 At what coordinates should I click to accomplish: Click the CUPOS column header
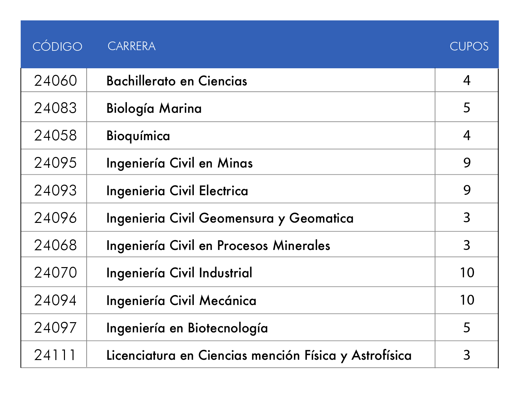pos(469,46)
